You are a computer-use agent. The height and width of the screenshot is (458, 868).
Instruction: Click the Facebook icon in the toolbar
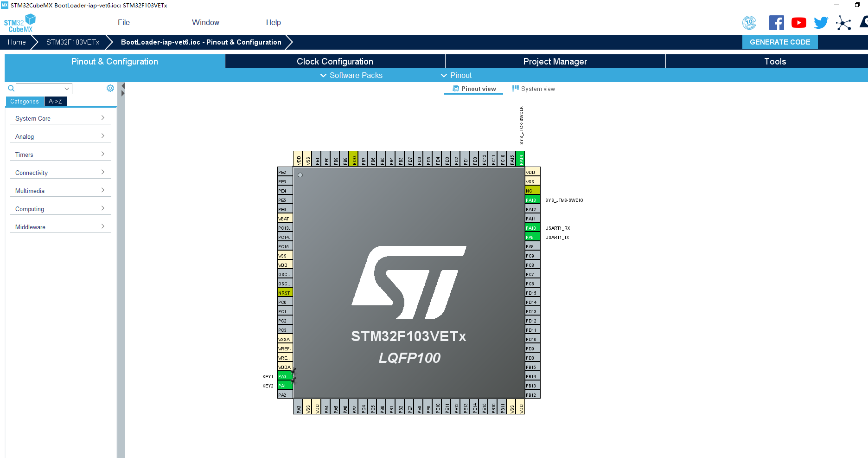pos(776,22)
